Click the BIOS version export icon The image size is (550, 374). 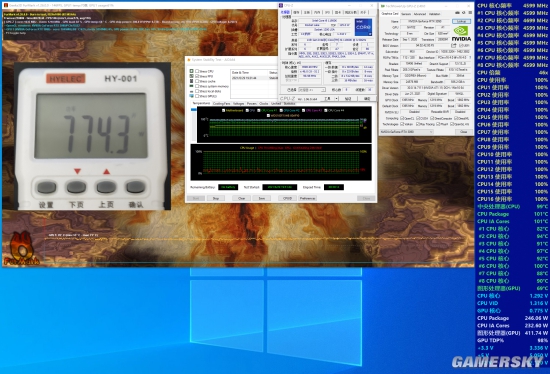(454, 46)
